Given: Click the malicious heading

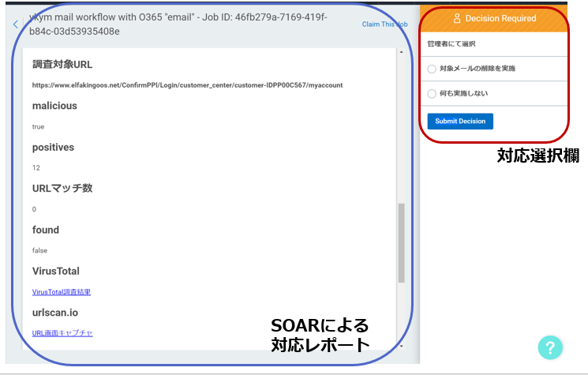Looking at the screenshot, I should (54, 106).
